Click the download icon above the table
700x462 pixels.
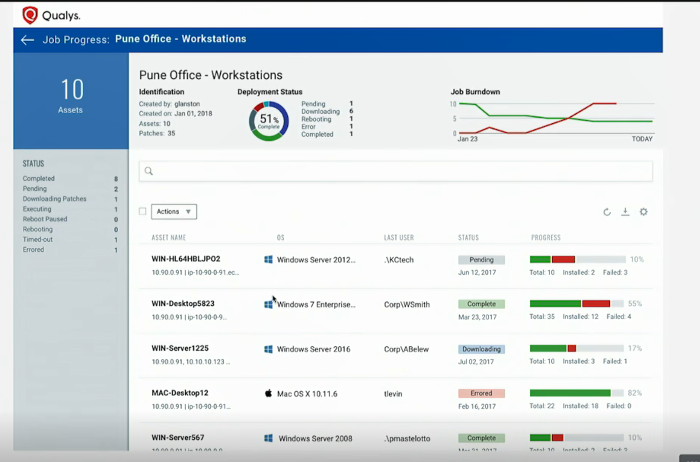point(625,212)
